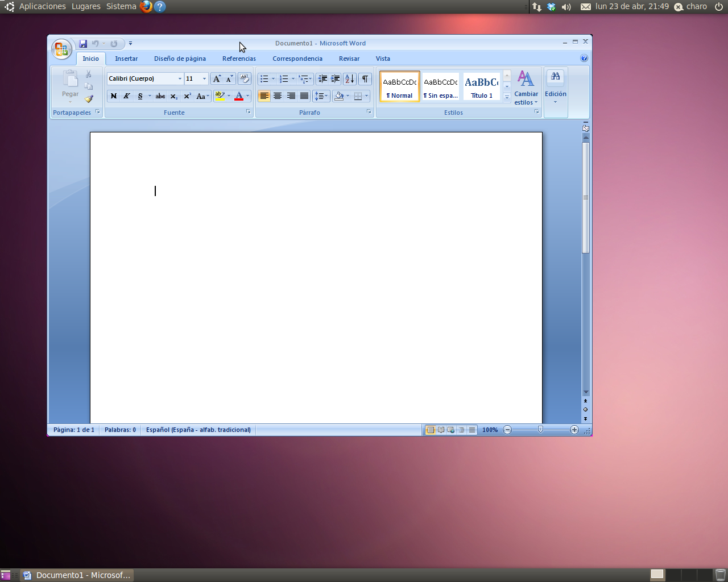This screenshot has height=582, width=728.
Task: Zoom in with the plus button
Action: point(574,430)
